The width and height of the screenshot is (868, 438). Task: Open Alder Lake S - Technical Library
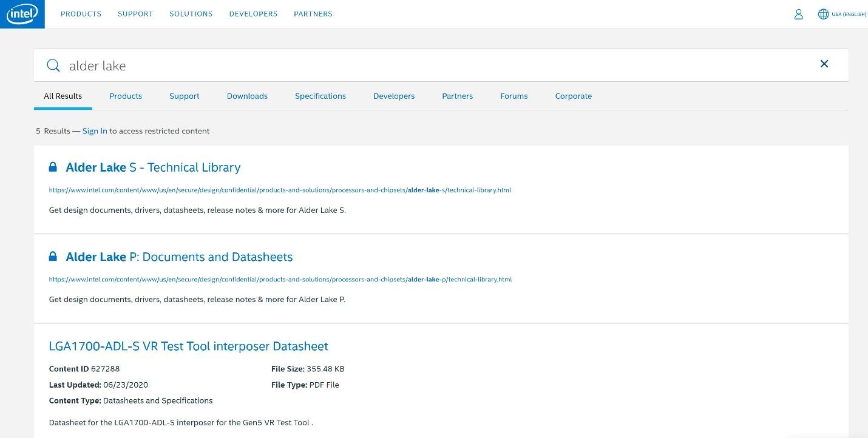pos(153,167)
